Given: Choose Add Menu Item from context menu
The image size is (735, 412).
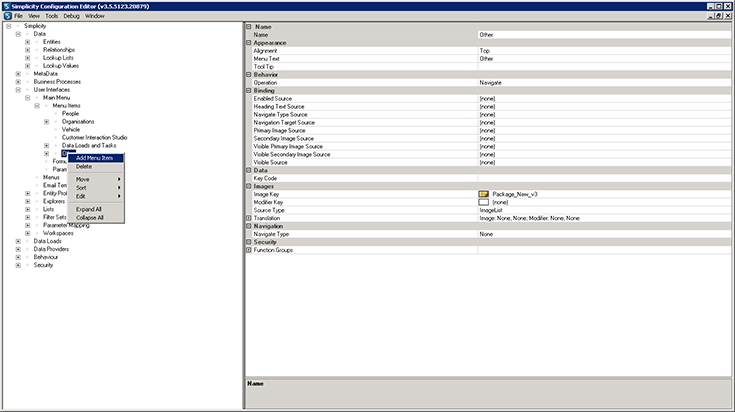Looking at the screenshot, I should (96, 158).
